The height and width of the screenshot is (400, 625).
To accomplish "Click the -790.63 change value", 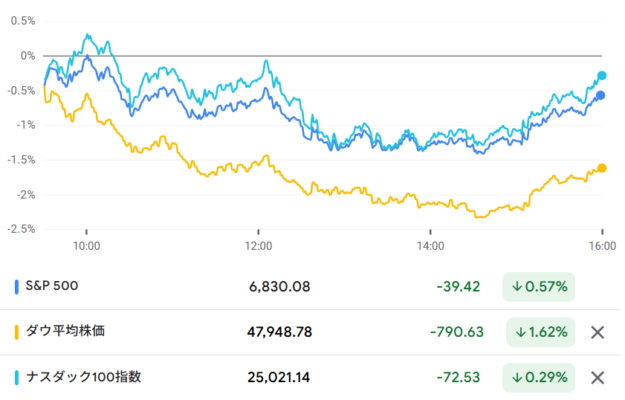I will point(454,332).
